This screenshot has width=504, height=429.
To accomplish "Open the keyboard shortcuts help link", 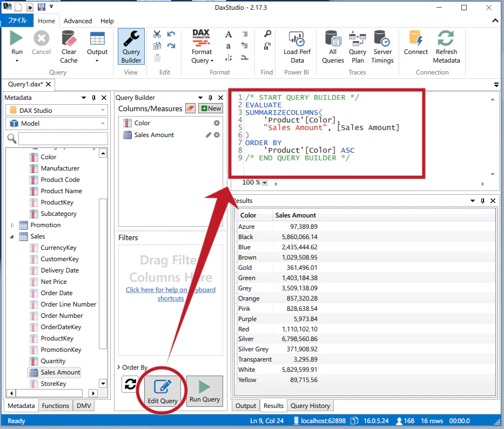I will tap(171, 294).
